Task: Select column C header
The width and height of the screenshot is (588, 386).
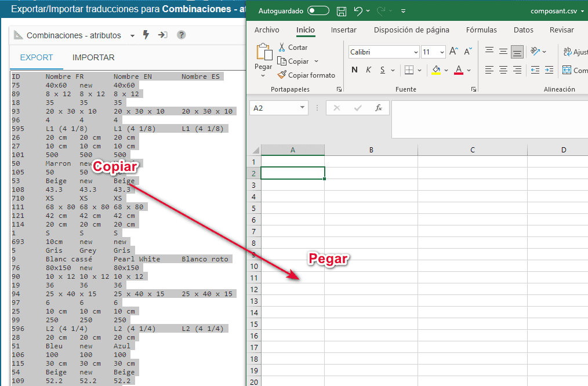Action: pos(472,150)
